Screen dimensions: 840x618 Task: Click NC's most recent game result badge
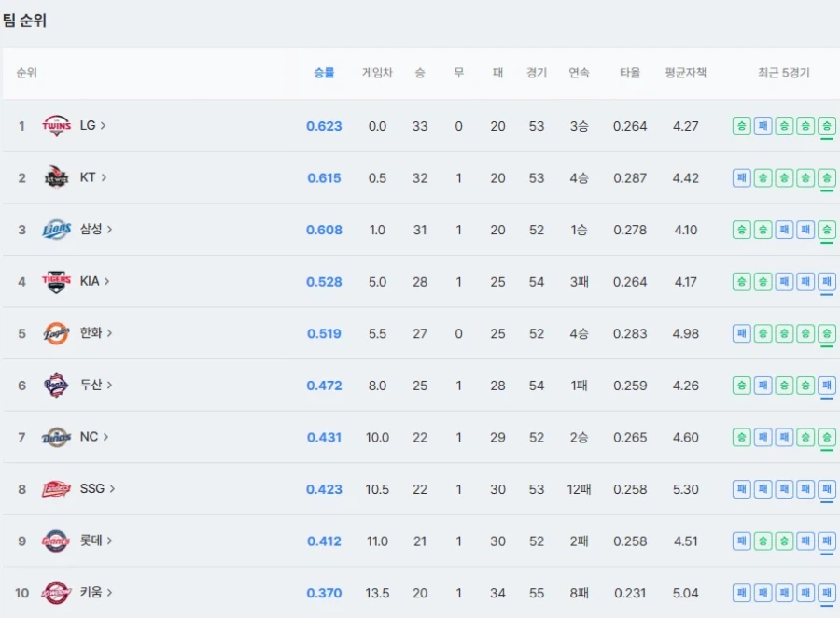[x=827, y=438]
